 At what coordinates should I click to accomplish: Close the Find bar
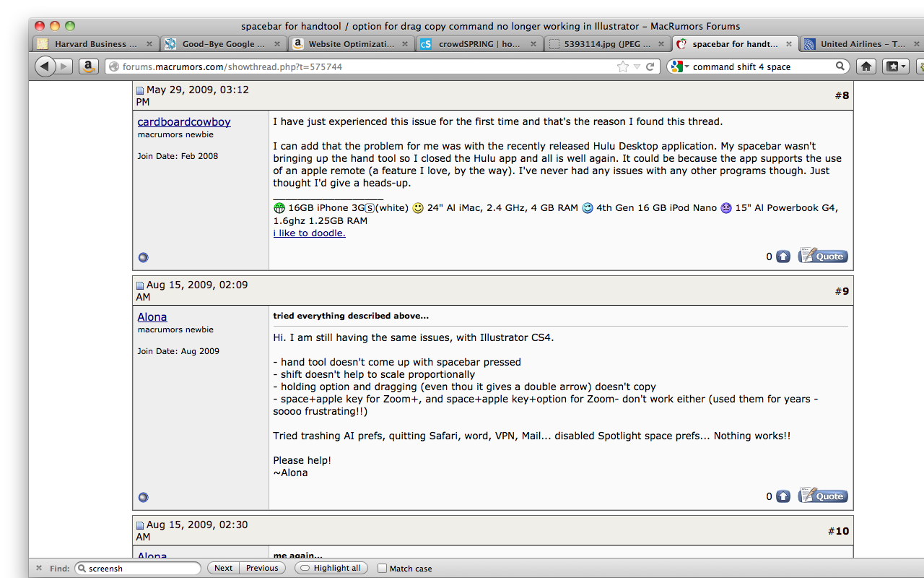tap(39, 568)
